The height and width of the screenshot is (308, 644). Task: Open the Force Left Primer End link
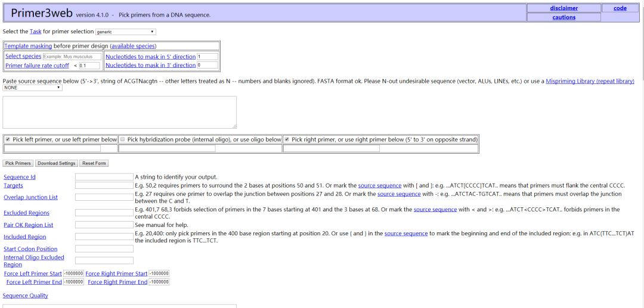[34, 282]
